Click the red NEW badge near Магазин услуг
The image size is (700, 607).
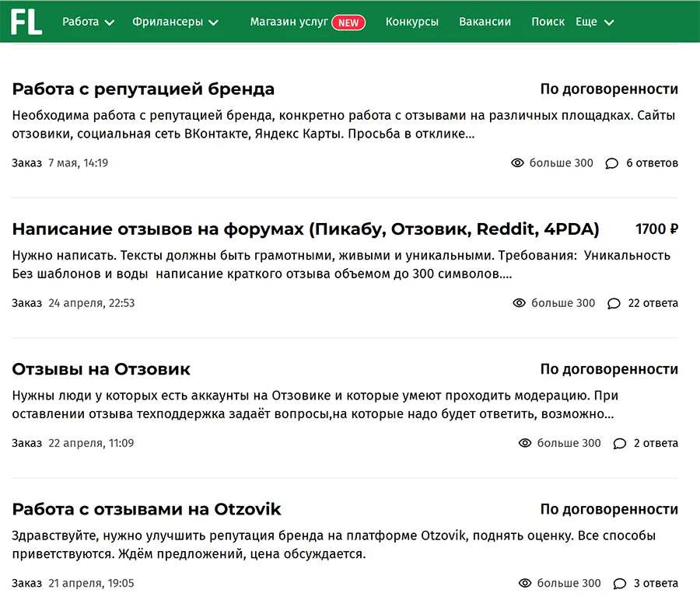pos(348,23)
